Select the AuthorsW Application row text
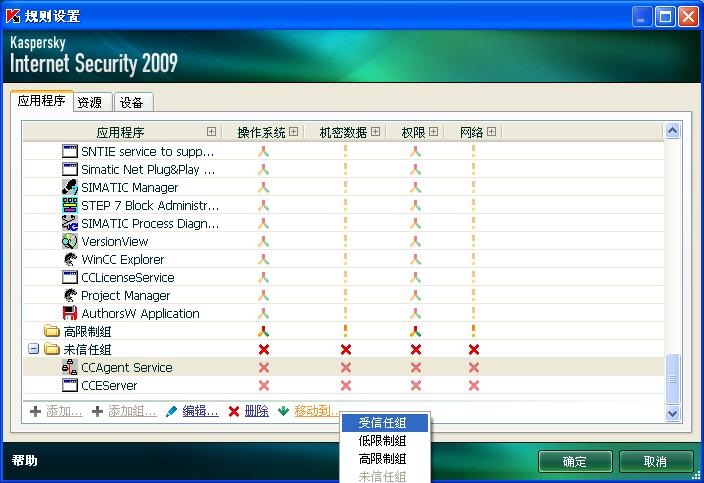This screenshot has width=704, height=483. coord(140,313)
